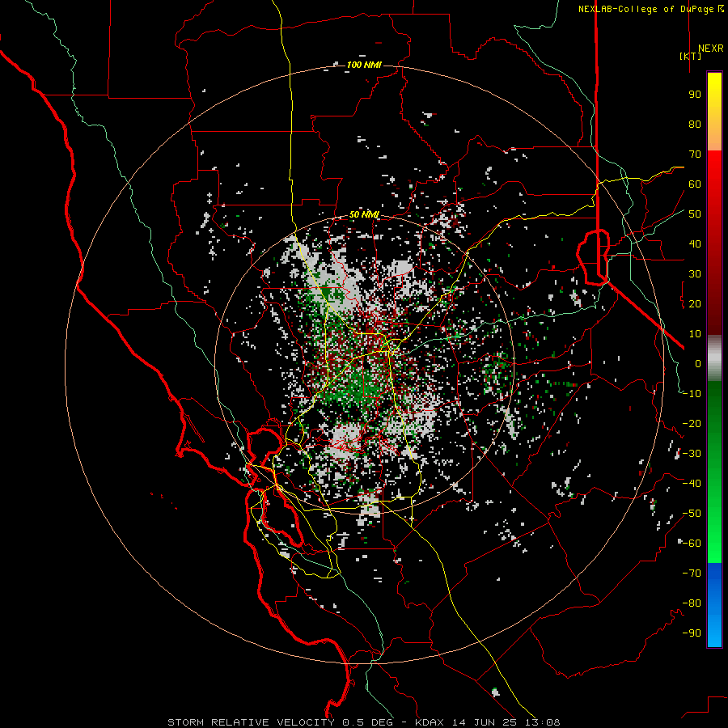The image size is (728, 728).
Task: Click the 50 NMI range ring label
Action: coord(364,214)
